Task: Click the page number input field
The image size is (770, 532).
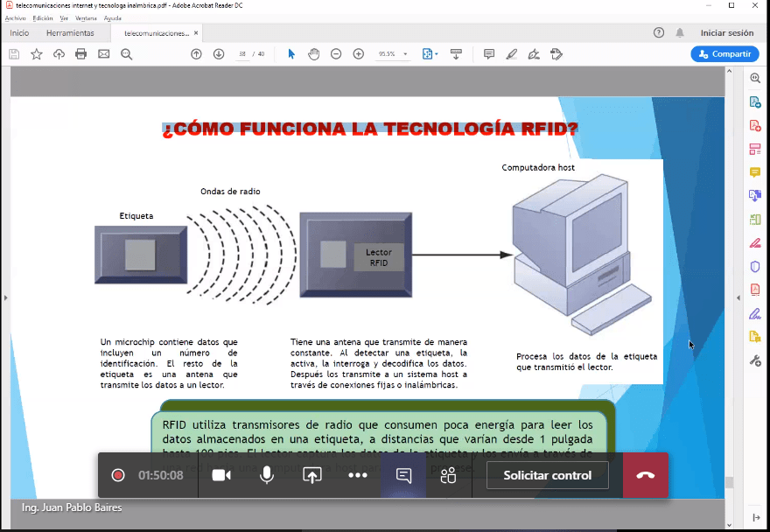Action: [x=242, y=54]
